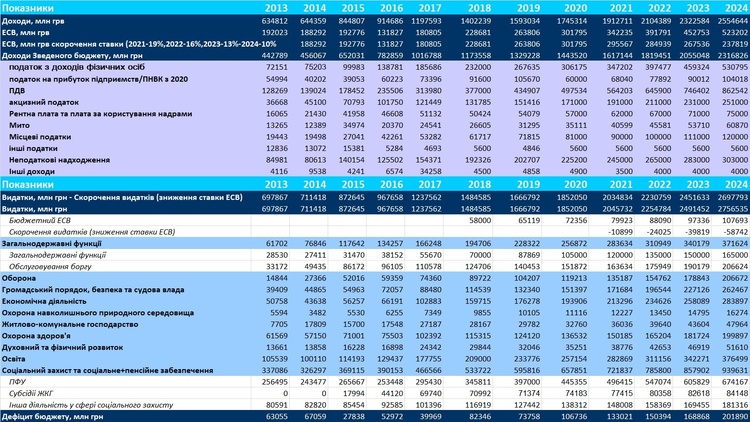This screenshot has width=750, height=422.
Task: Click the 'інші податки' row label
Action: coord(33,148)
